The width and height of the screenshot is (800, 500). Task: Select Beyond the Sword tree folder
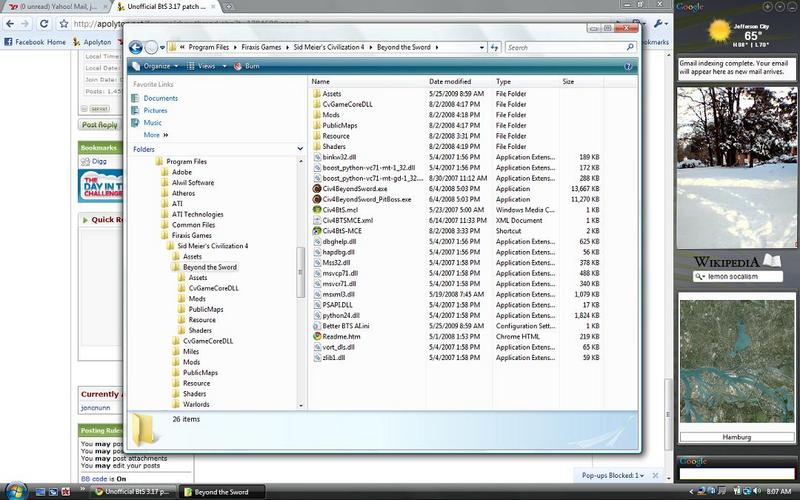pos(210,267)
